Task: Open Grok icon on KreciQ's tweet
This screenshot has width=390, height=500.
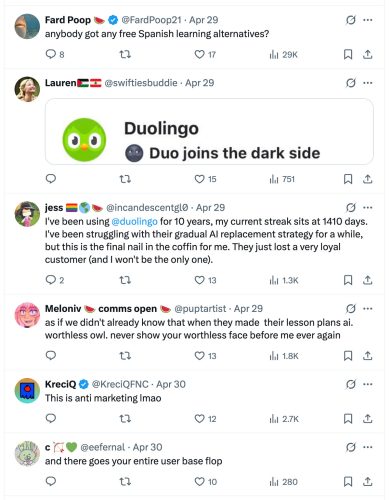Action: 350,384
